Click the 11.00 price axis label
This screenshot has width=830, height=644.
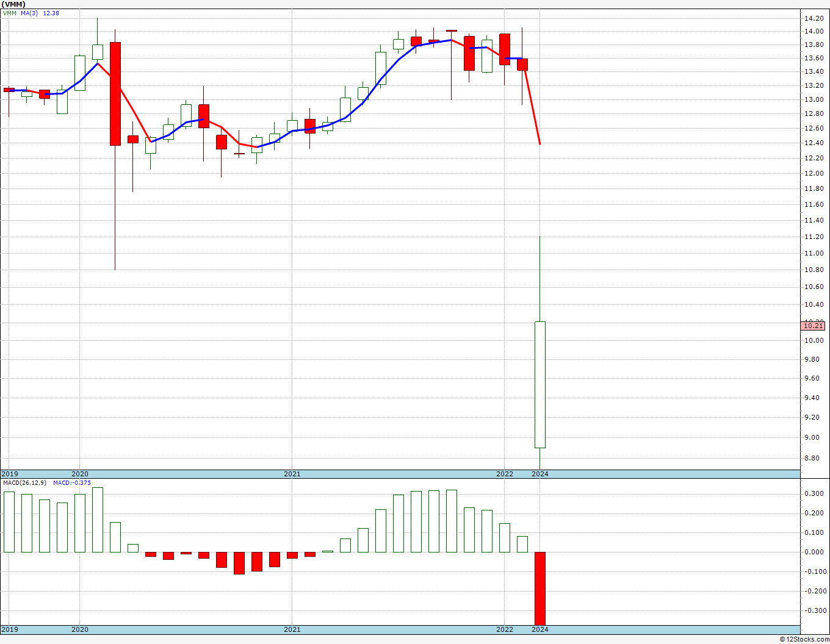pyautogui.click(x=814, y=253)
